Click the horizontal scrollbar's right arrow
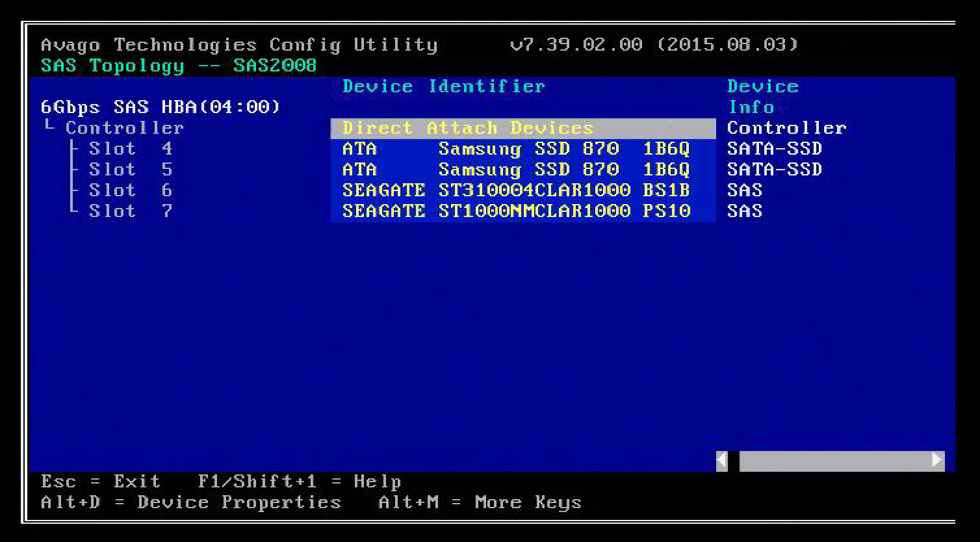The image size is (980, 542). click(938, 461)
